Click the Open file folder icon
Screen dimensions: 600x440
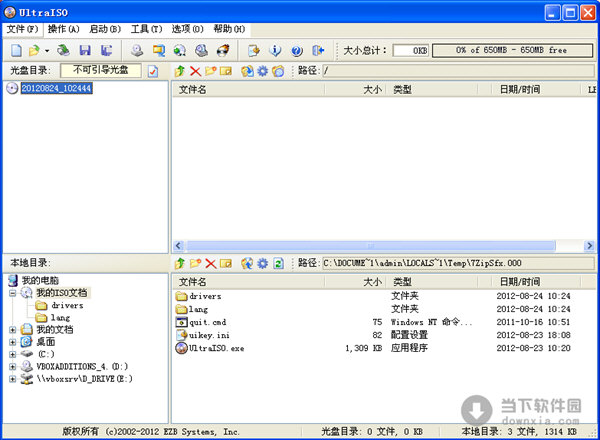(34, 50)
